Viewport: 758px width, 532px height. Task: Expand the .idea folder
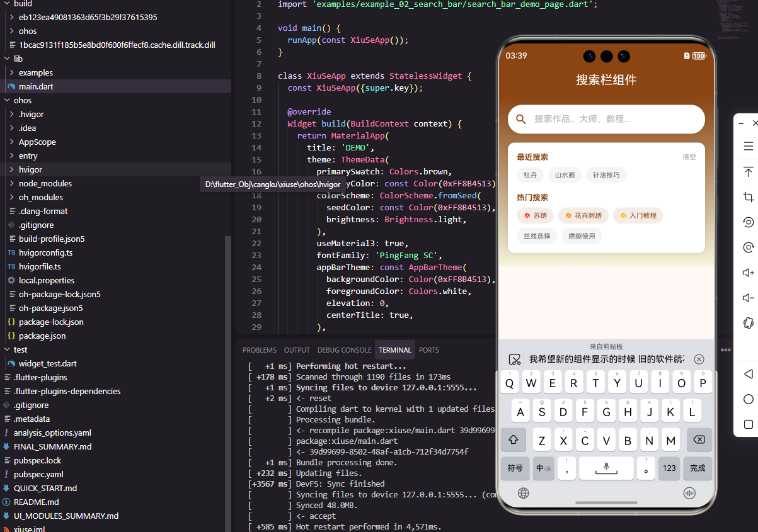click(x=27, y=128)
